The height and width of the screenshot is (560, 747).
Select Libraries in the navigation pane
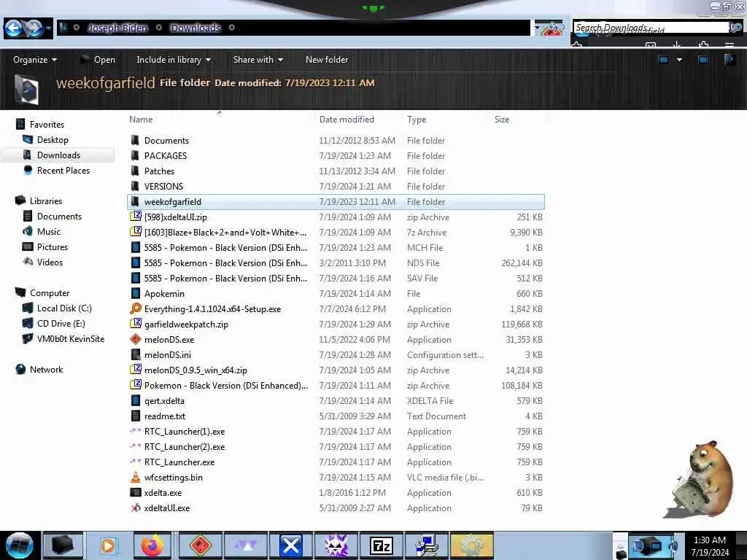coord(46,201)
